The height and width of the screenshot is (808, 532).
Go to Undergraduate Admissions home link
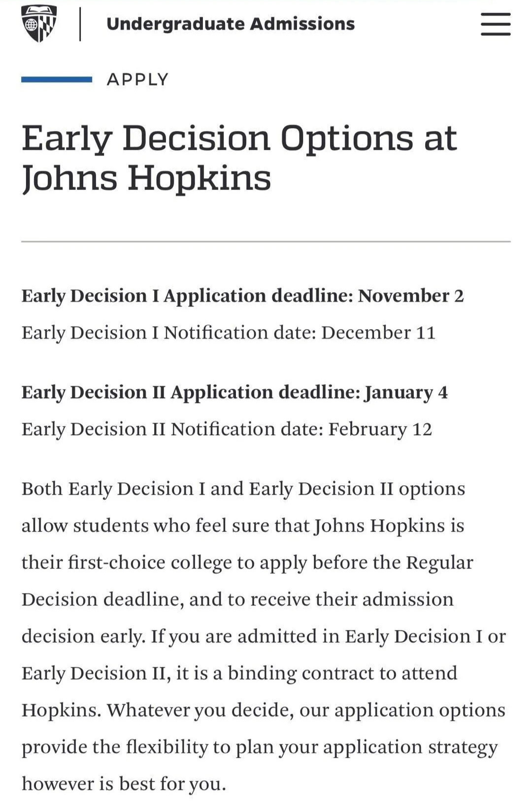(231, 24)
